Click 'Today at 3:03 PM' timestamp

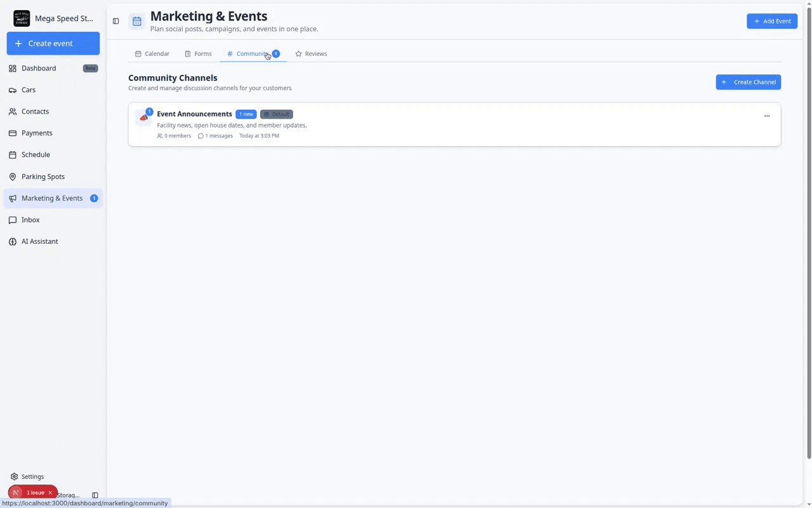(x=259, y=136)
